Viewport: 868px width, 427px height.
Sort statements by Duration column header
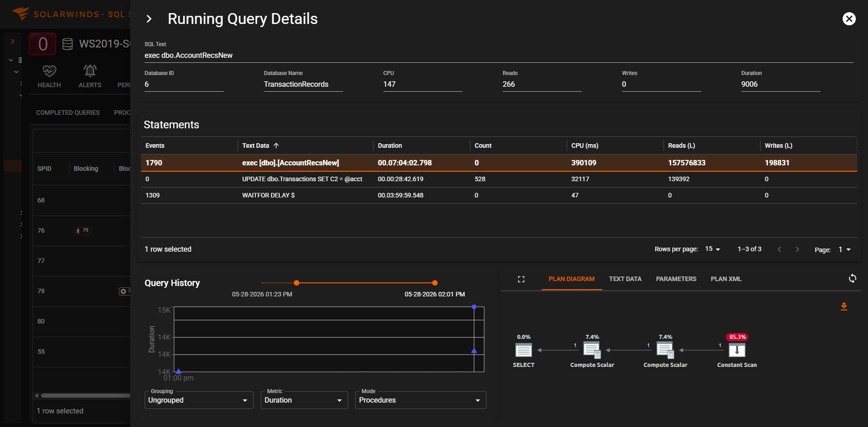pos(390,145)
